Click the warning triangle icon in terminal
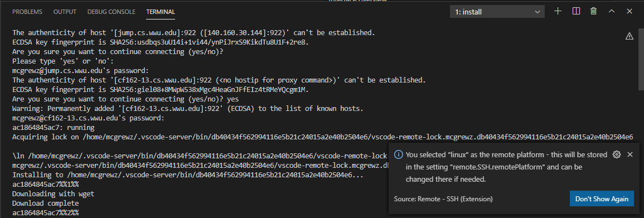Screen dimensions: 644x218 click(x=629, y=36)
